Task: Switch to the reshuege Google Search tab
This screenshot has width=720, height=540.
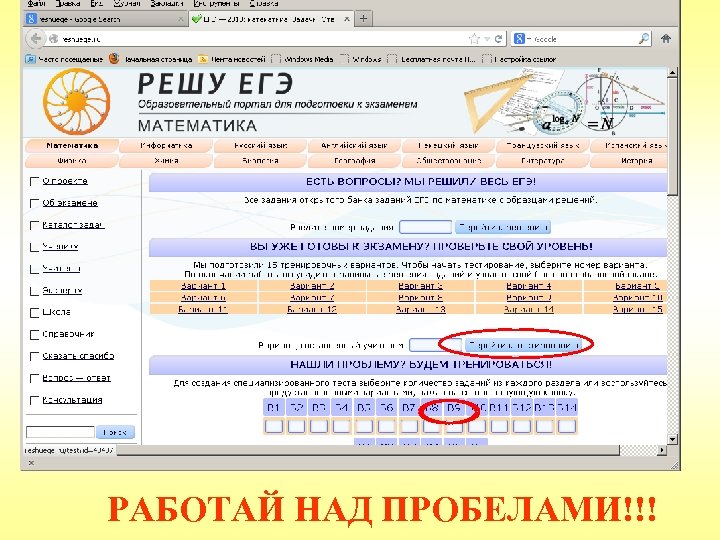Action: coord(105,19)
